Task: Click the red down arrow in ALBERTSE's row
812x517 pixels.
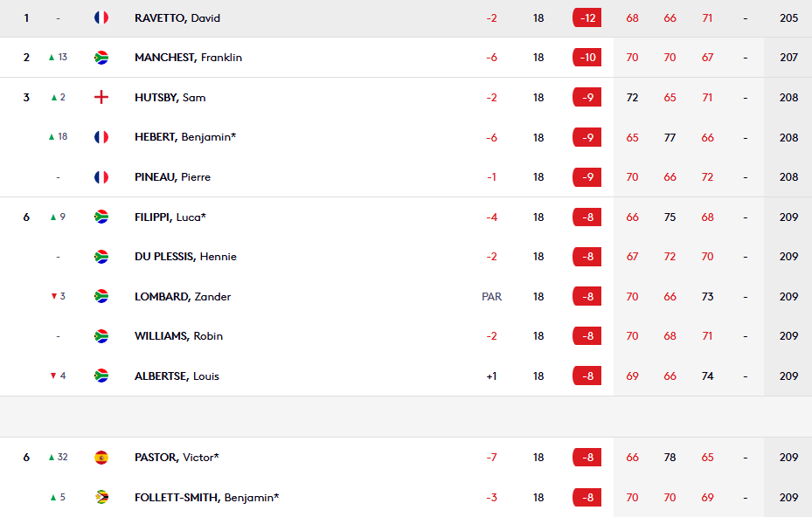Action: (53, 376)
